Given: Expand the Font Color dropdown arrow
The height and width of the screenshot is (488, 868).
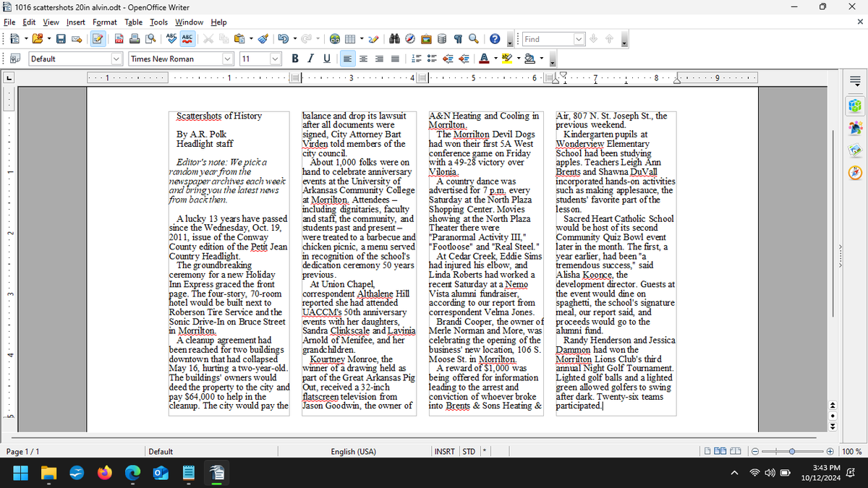Looking at the screenshot, I should pyautogui.click(x=495, y=59).
